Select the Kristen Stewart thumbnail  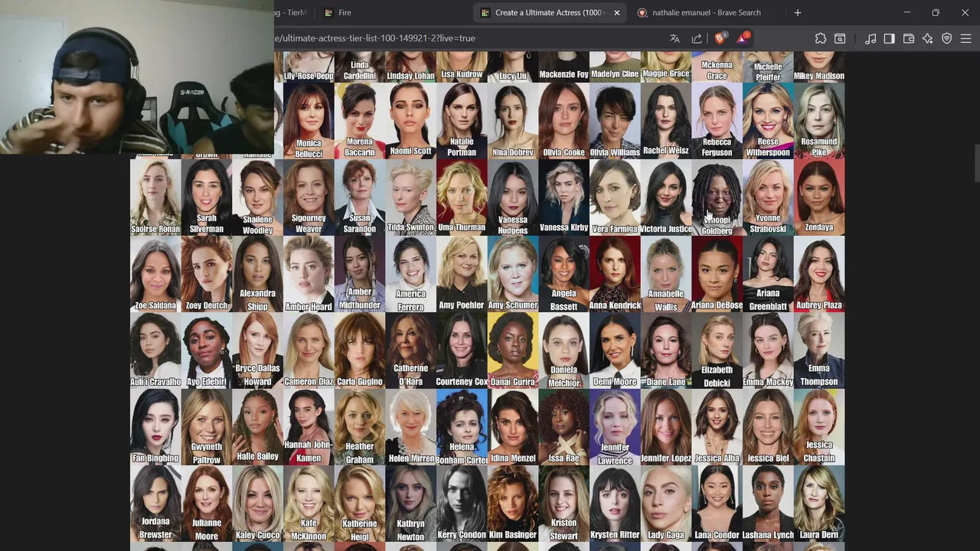click(563, 503)
